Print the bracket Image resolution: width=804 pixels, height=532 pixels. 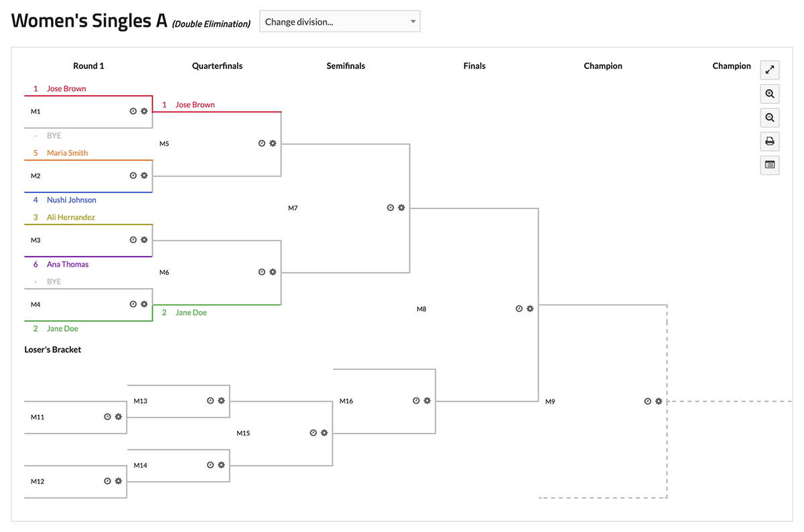[x=770, y=141]
